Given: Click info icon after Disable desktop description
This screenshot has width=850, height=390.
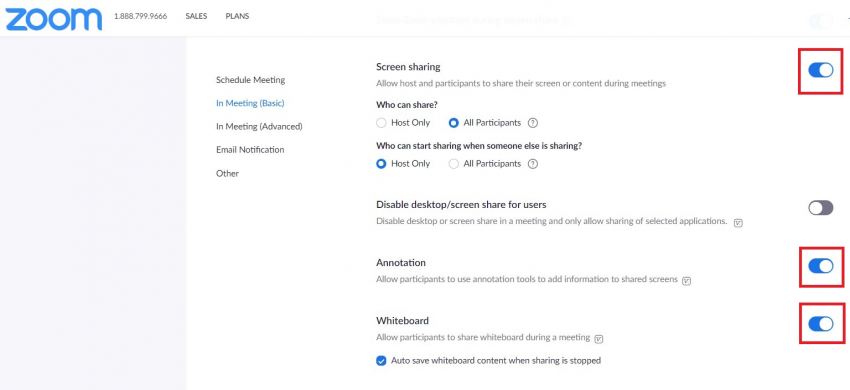Looking at the screenshot, I should point(738,222).
